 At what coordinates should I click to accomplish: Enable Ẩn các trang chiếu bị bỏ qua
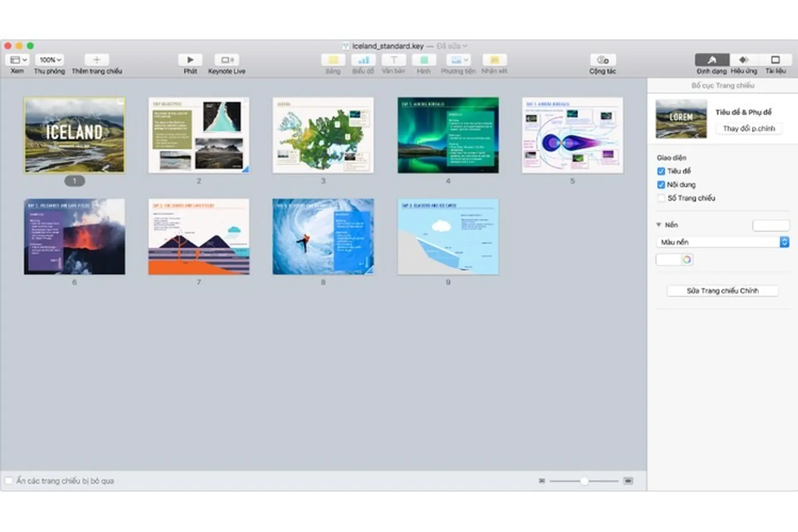[x=9, y=481]
